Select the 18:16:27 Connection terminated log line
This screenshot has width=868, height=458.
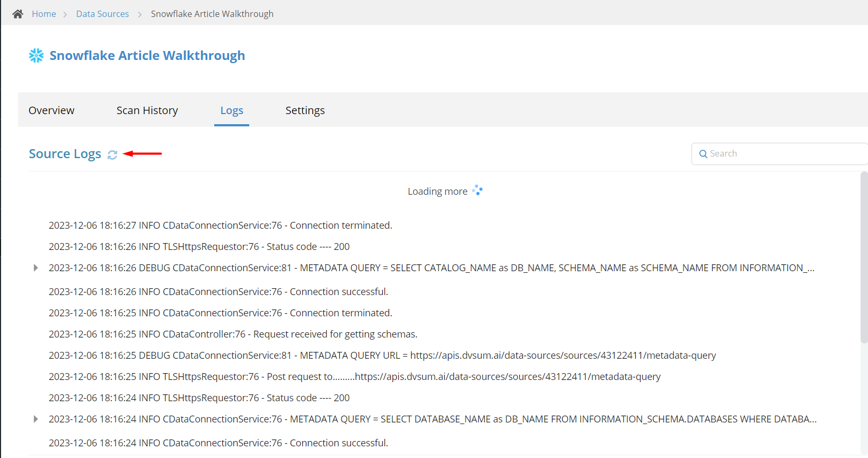(221, 226)
